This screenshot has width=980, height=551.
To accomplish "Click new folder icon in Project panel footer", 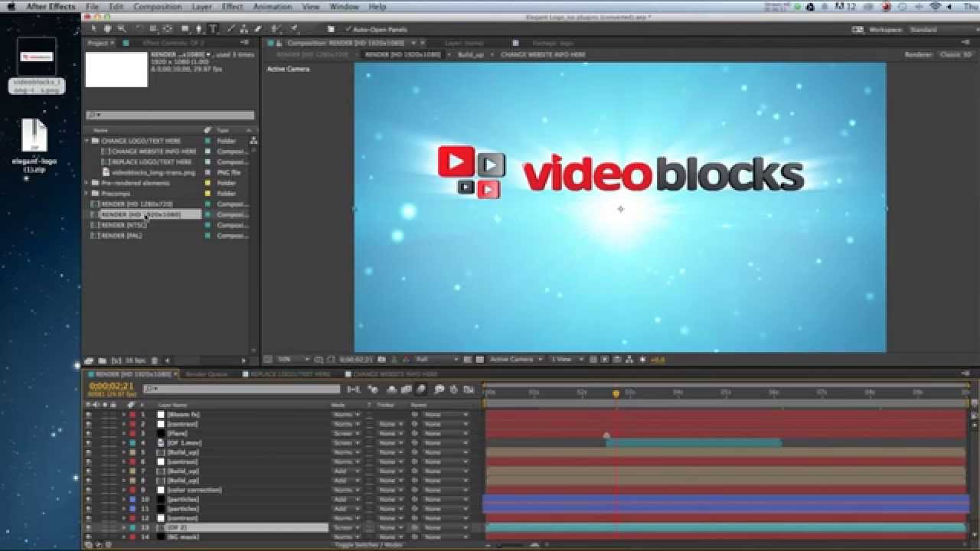I will pos(102,360).
